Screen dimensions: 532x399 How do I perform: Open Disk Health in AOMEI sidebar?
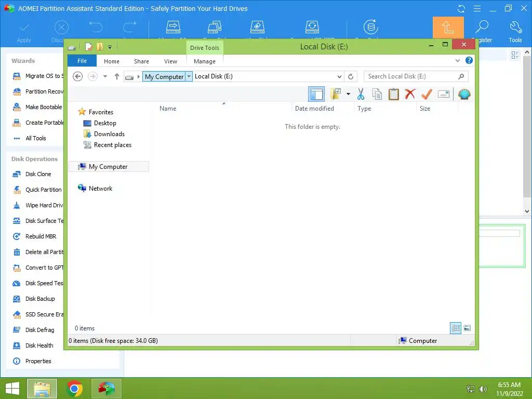[39, 345]
